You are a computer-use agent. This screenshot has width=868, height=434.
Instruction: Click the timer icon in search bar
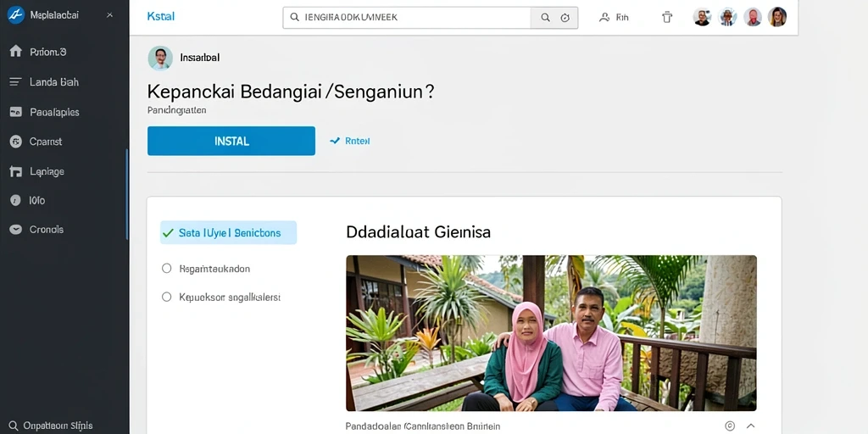[565, 18]
